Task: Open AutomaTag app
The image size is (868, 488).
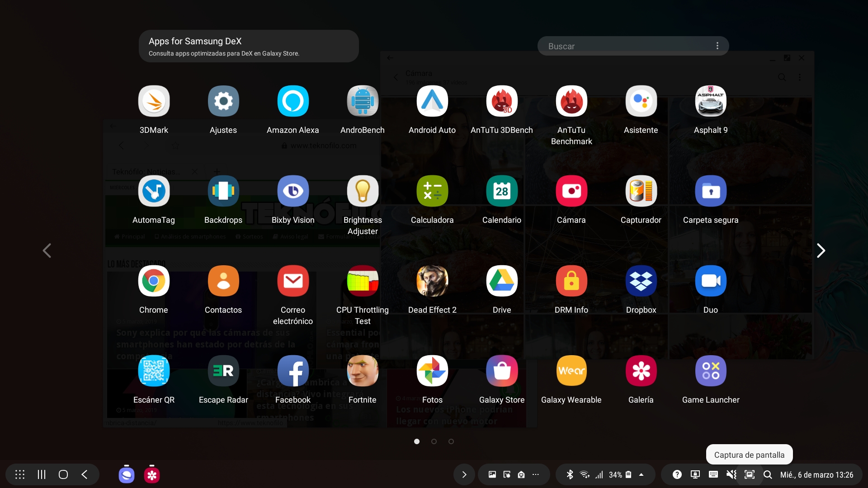Action: point(154,191)
